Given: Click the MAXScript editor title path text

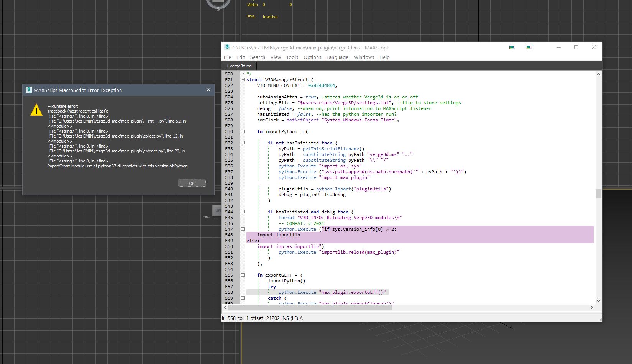Looking at the screenshot, I should tap(310, 48).
